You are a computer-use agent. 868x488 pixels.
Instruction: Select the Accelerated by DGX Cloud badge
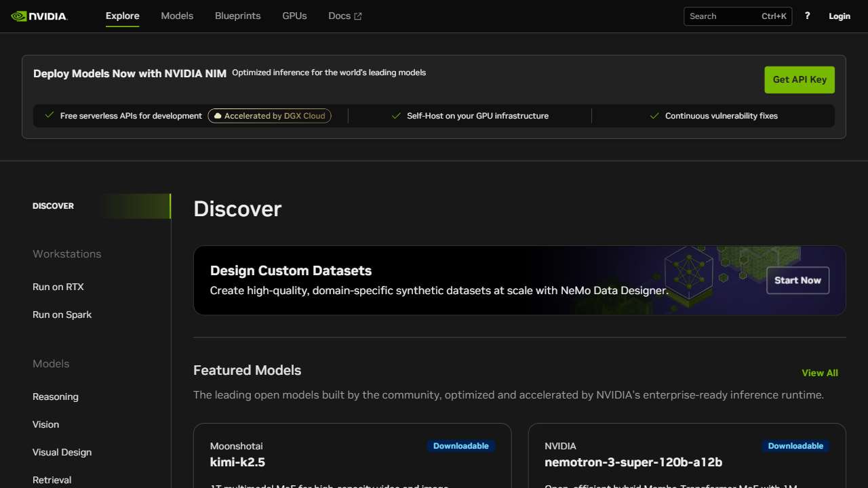pos(269,115)
